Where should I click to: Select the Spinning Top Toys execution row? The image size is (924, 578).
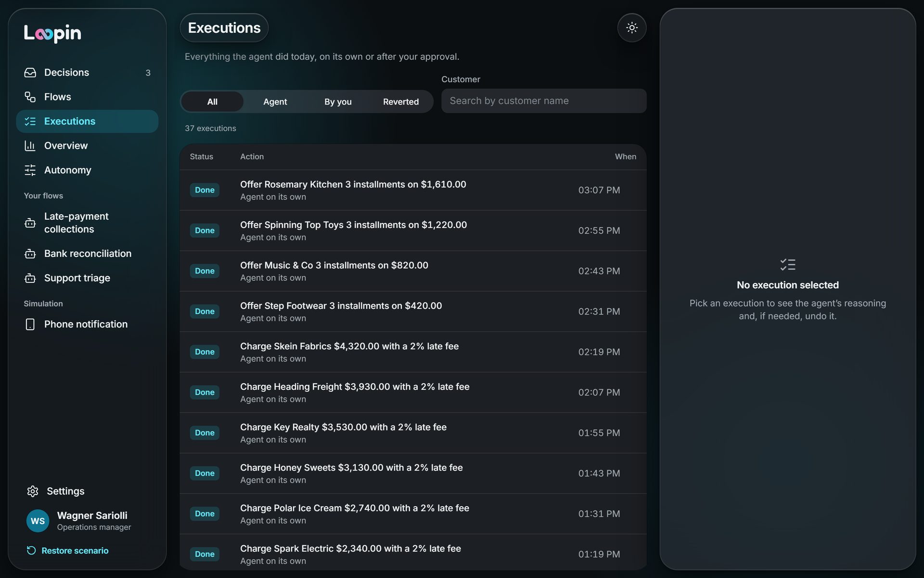click(413, 231)
